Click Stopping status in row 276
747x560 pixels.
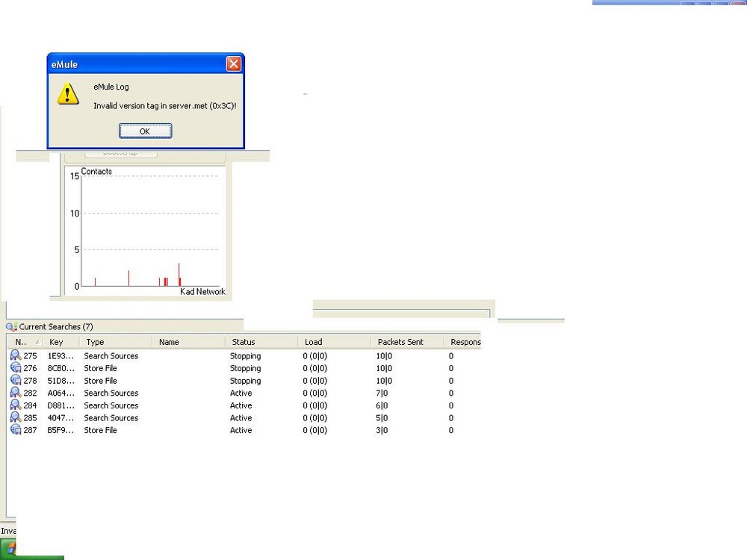[x=245, y=369]
